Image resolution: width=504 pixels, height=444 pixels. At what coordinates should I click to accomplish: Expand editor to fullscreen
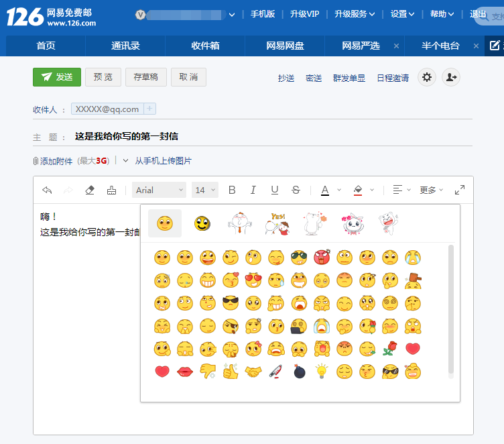click(460, 190)
